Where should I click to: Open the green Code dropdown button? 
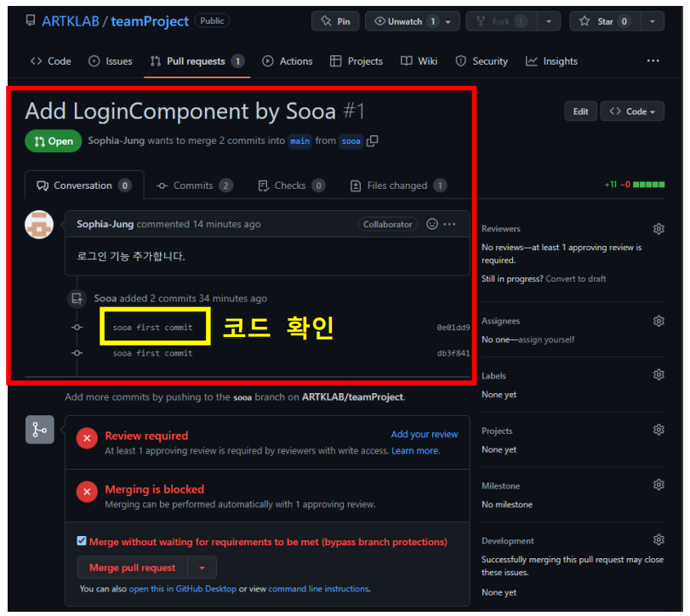[x=632, y=111]
